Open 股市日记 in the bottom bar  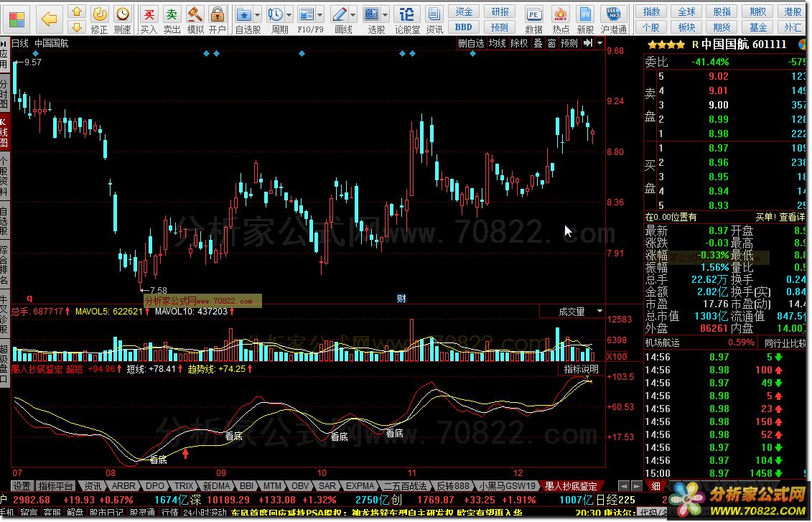click(x=107, y=512)
